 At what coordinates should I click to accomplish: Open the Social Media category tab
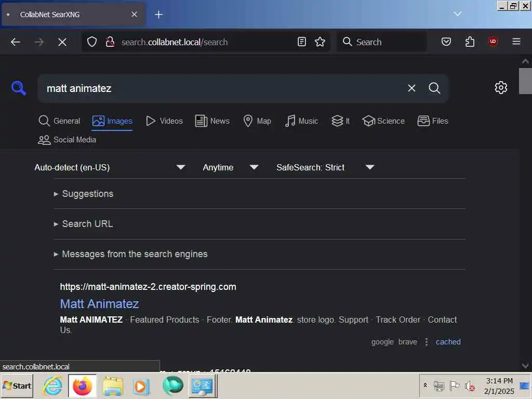pos(67,140)
